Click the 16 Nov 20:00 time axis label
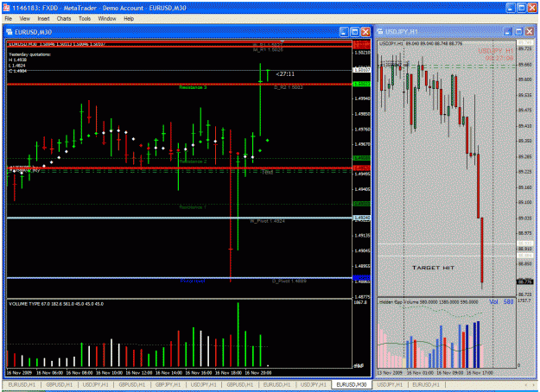 [x=258, y=373]
